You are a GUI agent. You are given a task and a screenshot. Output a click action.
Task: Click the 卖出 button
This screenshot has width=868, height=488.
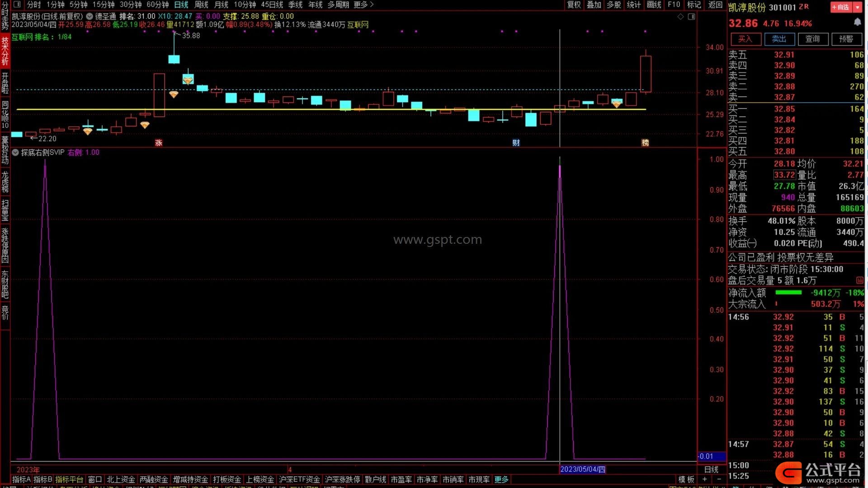779,39
